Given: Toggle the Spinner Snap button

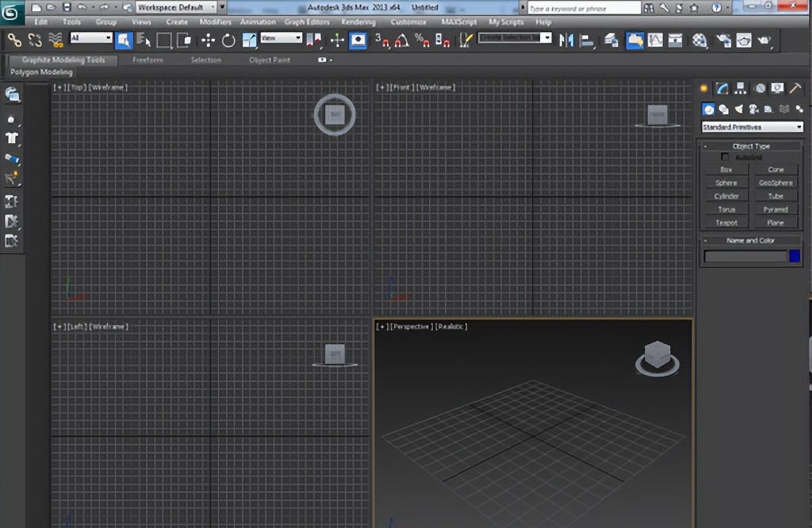Looking at the screenshot, I should coord(443,40).
